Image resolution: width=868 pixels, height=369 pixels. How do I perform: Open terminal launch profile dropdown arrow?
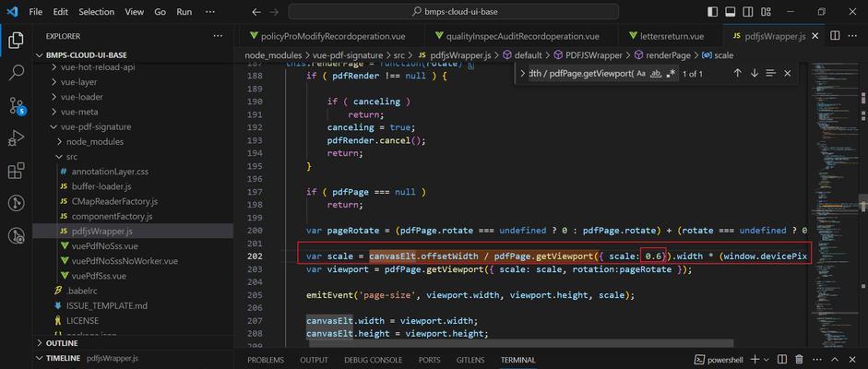(x=767, y=360)
